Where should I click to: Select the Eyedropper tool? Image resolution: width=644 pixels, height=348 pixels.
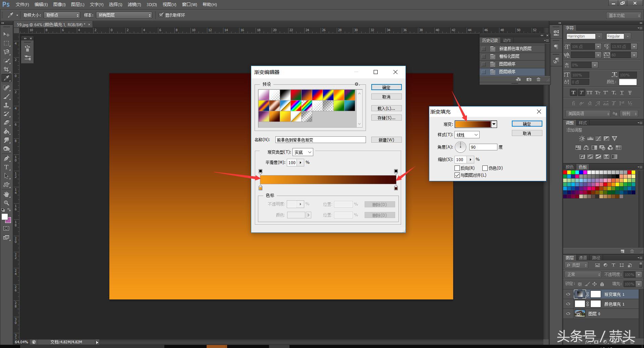point(6,78)
